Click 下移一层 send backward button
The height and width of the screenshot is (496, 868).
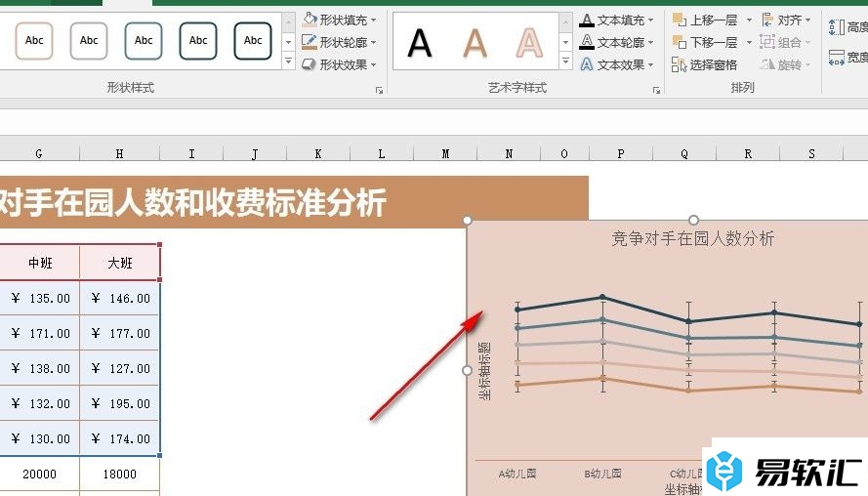[705, 43]
